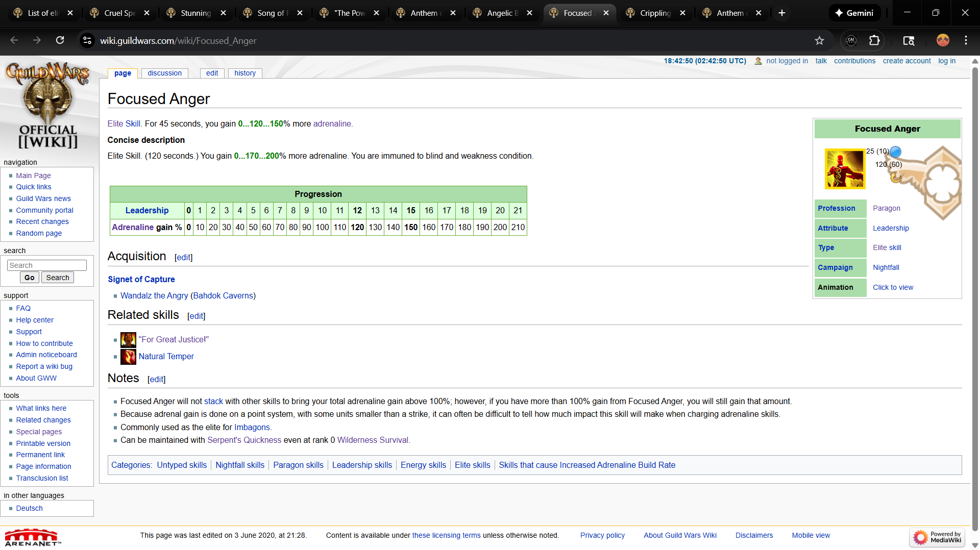Viewport: 980px width, 550px height.
Task: Open Wandalz the Angry link
Action: [x=154, y=296]
